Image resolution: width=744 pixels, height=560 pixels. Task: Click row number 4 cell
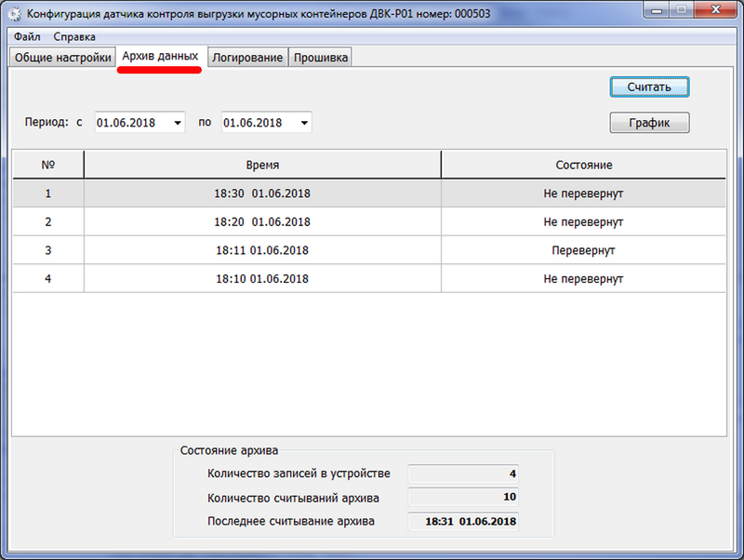click(x=48, y=278)
